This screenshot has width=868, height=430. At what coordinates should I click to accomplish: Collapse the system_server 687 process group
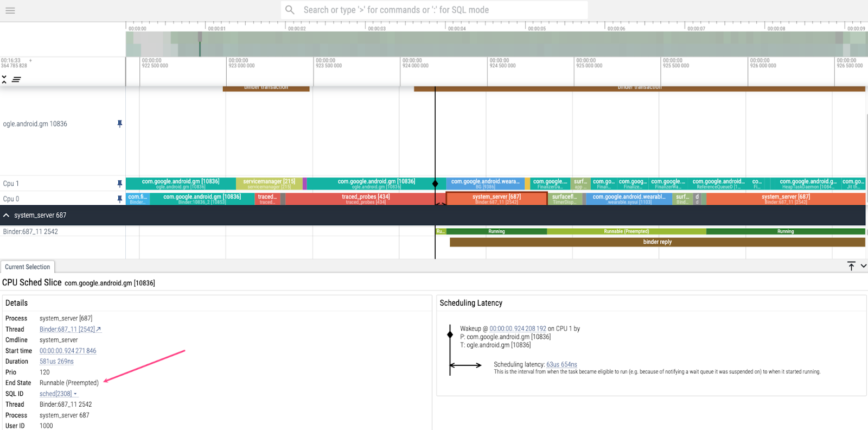(7, 216)
